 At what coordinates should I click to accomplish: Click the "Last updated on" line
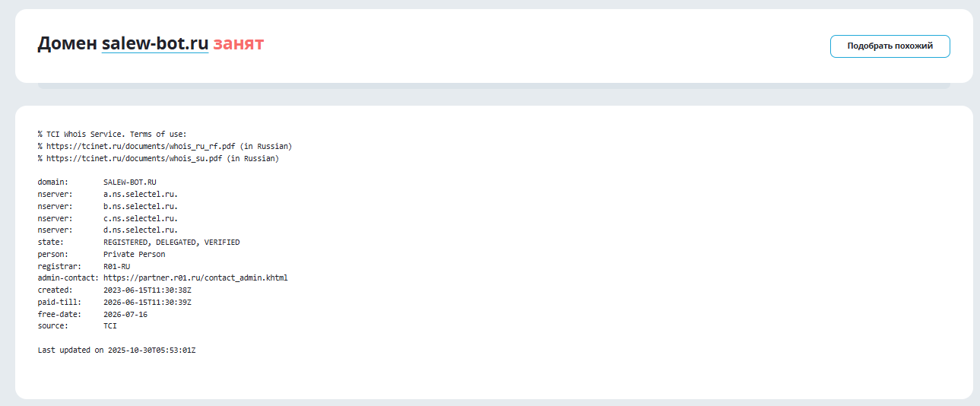116,350
